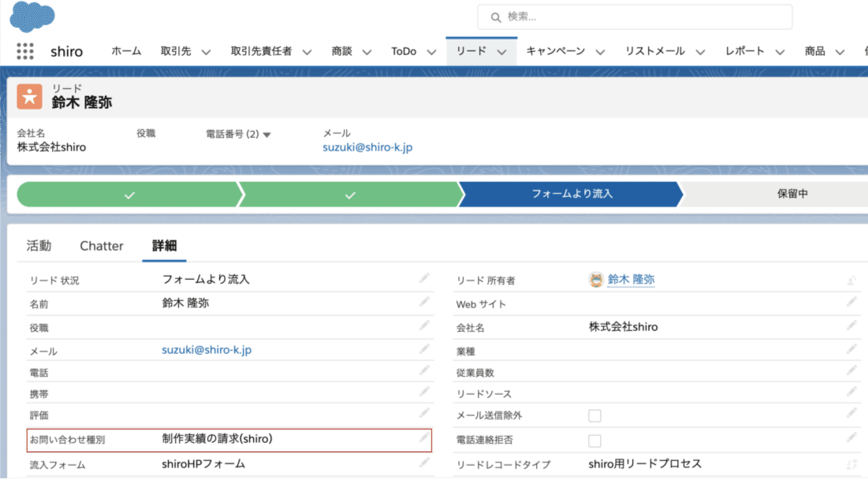
Task: Edit the 携帯 field pencil icon
Action: (x=424, y=392)
